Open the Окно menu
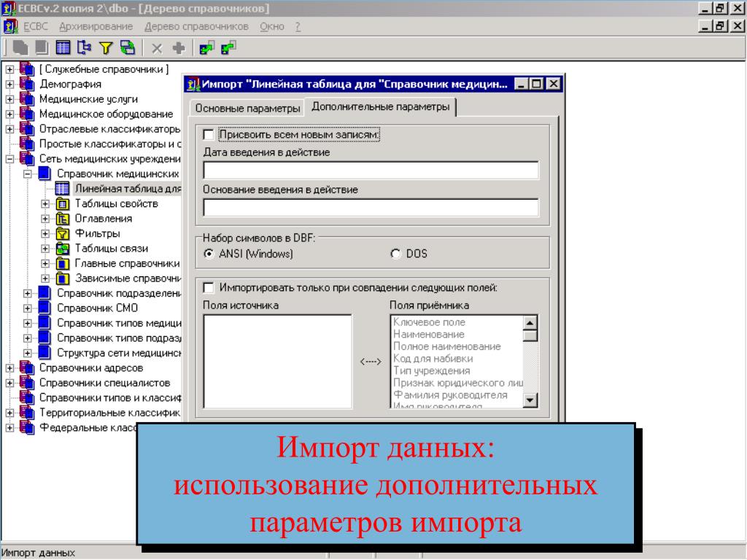 (x=272, y=27)
